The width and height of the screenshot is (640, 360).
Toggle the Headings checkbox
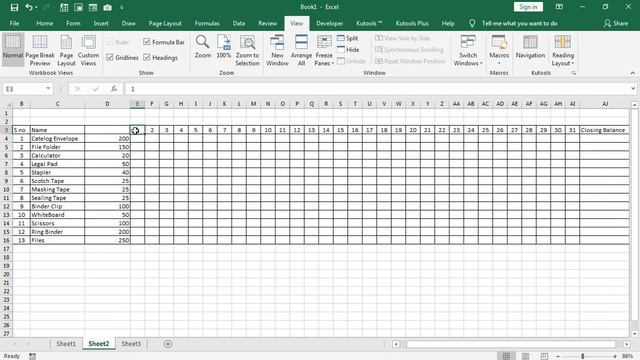(160, 58)
